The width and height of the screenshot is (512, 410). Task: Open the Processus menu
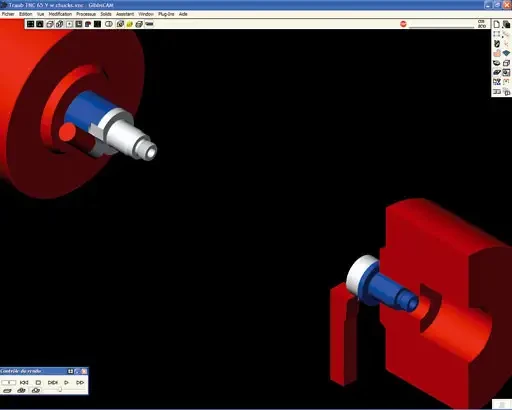pos(86,14)
